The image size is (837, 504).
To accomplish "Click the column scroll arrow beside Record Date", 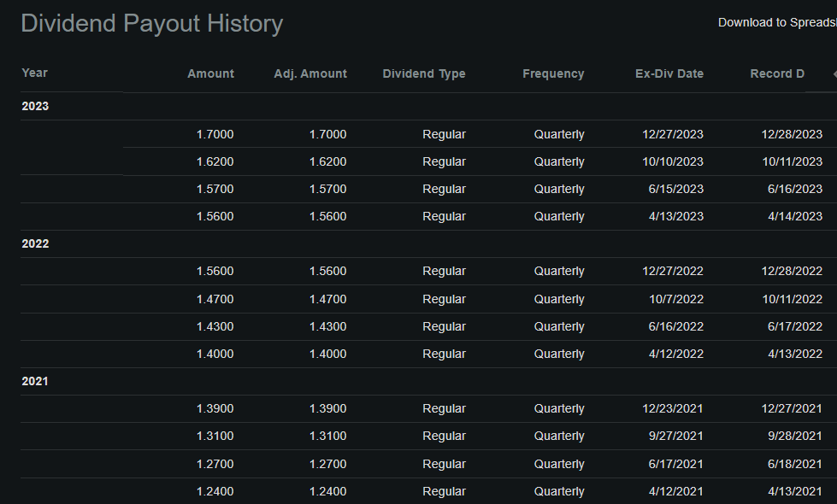I will pyautogui.click(x=834, y=74).
